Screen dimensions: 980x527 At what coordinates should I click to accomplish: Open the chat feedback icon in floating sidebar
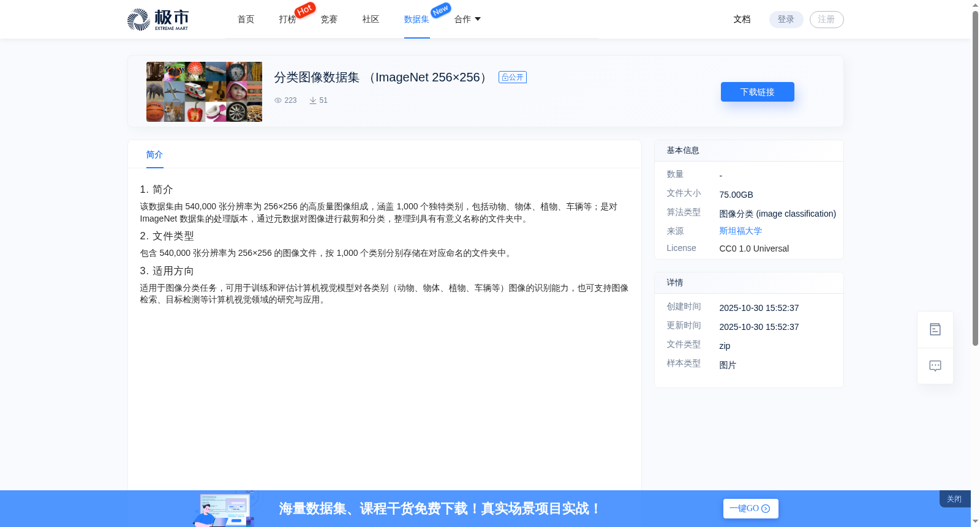click(935, 366)
